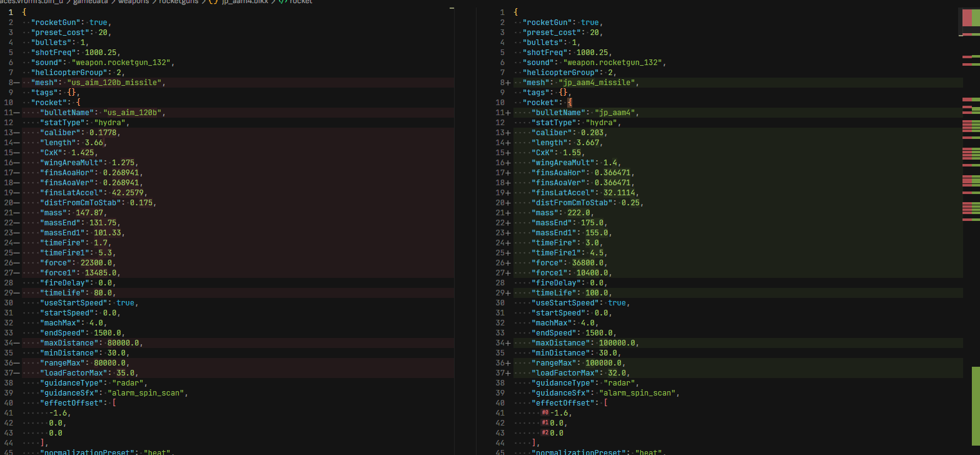The width and height of the screenshot is (980, 455).
Task: Click "weapon.rocketgun_132" sound value in left pane
Action: [x=122, y=63]
